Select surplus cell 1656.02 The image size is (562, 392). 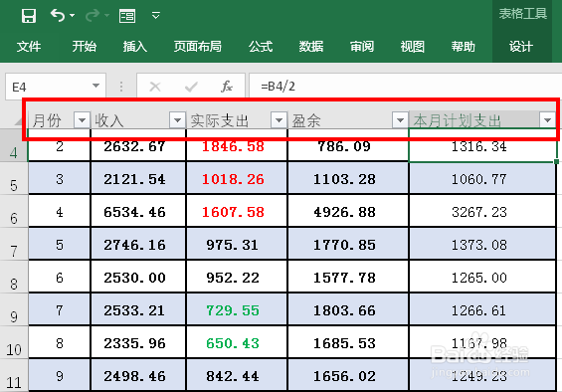coord(348,375)
